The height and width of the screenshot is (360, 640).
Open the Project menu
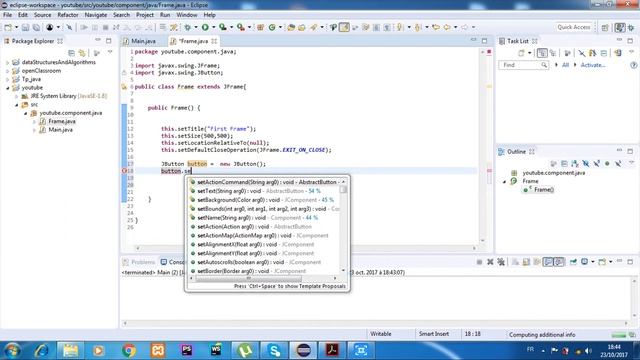(145, 15)
